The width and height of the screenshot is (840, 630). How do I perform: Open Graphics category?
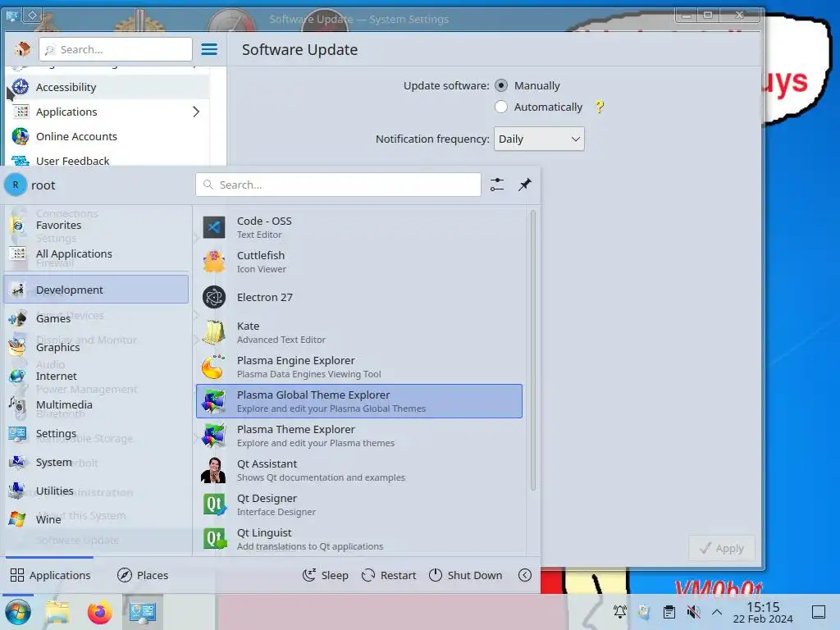click(x=97, y=347)
